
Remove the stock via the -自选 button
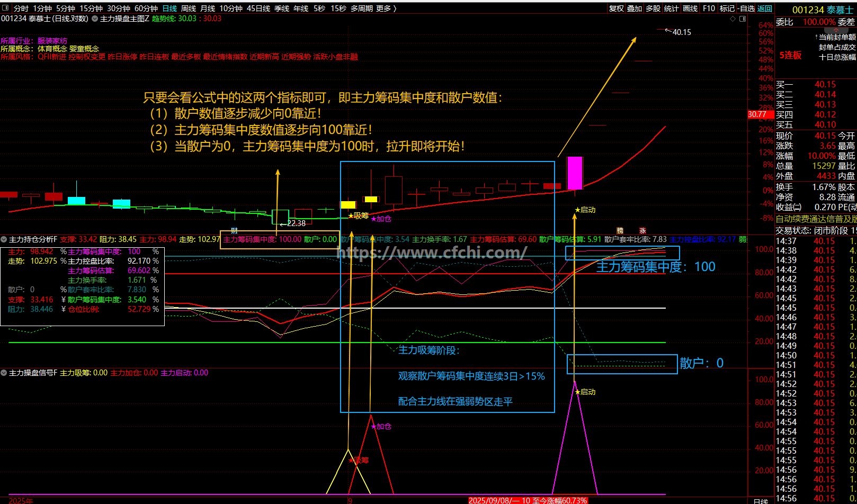tap(746, 8)
